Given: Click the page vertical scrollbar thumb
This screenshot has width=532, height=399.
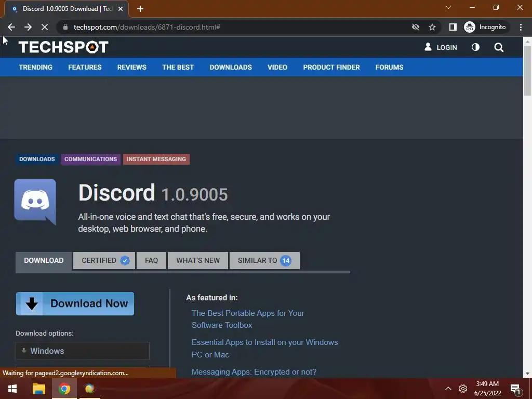Looking at the screenshot, I should (x=527, y=70).
